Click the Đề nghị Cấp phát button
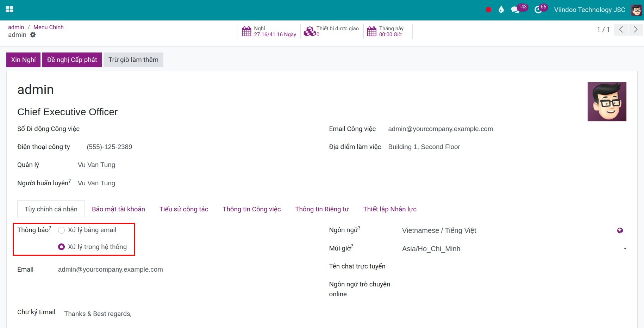The image size is (644, 328). pos(72,60)
